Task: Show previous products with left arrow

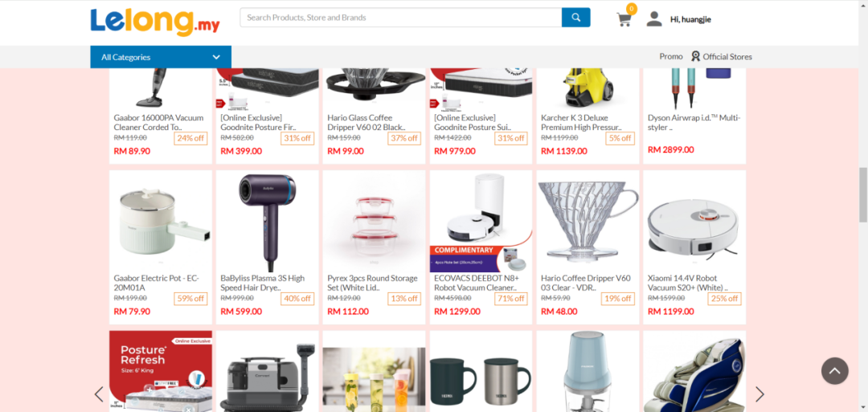Action: (x=99, y=394)
